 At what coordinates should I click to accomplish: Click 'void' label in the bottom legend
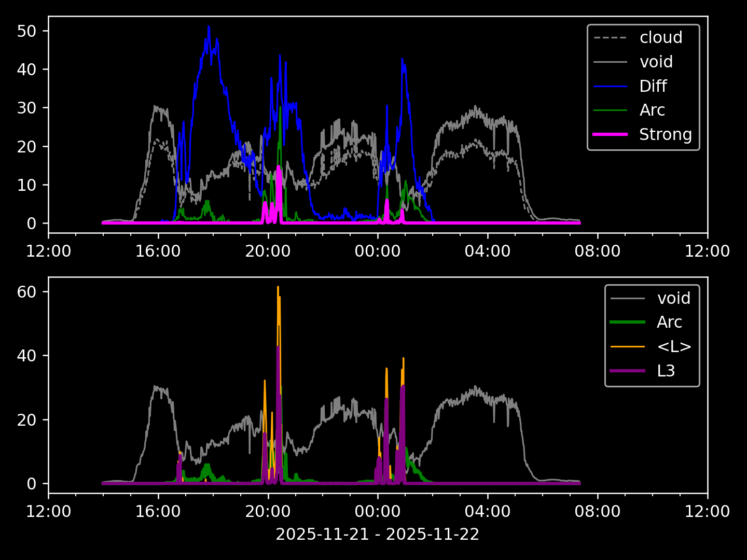pos(673,298)
